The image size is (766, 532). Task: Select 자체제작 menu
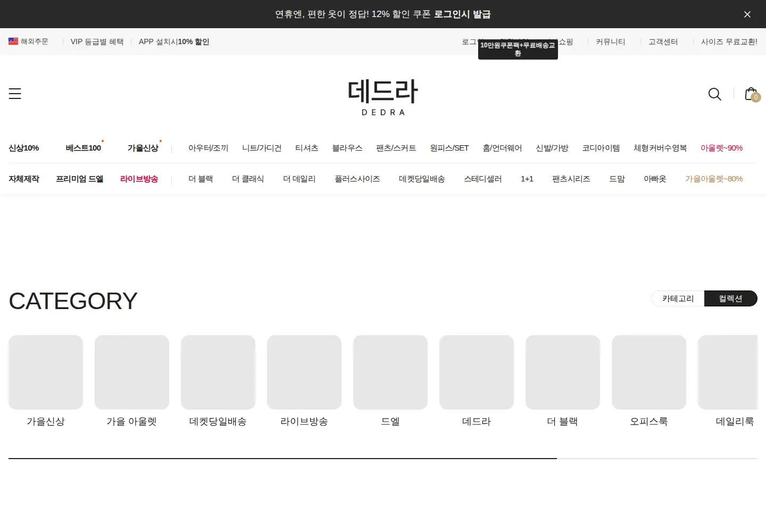tap(24, 179)
